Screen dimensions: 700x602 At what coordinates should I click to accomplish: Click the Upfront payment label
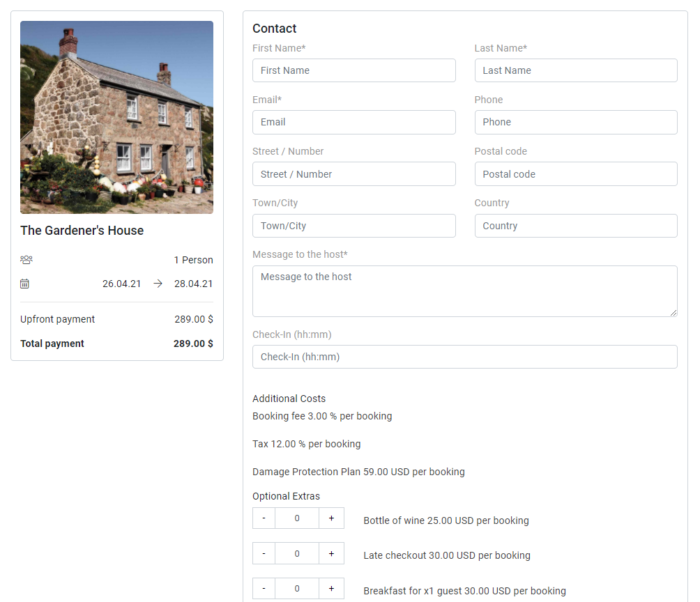(x=57, y=319)
